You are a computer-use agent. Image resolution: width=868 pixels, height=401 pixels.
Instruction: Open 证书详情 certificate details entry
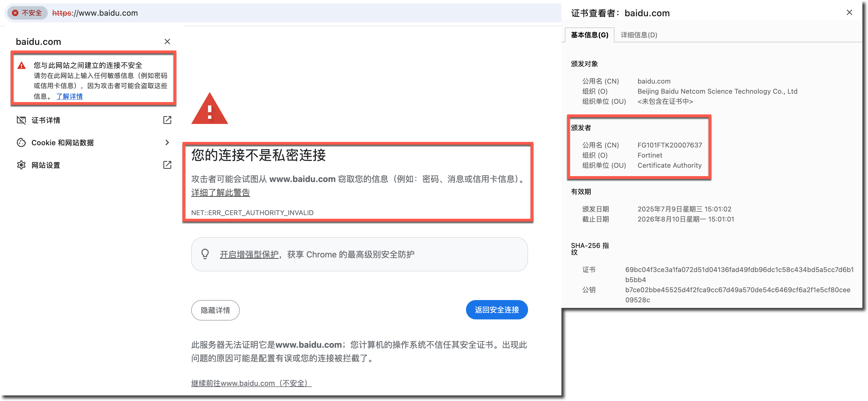pyautogui.click(x=94, y=120)
